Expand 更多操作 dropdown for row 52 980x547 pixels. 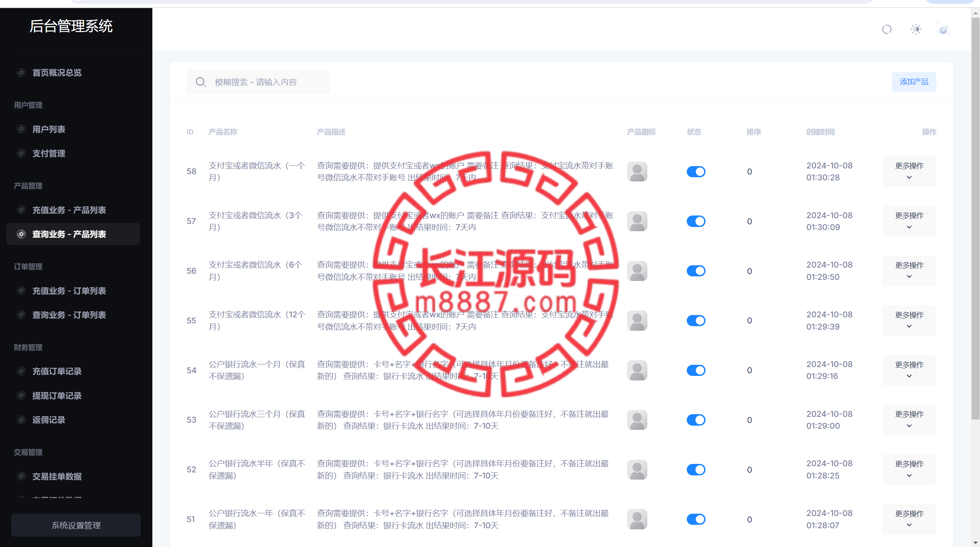click(909, 470)
